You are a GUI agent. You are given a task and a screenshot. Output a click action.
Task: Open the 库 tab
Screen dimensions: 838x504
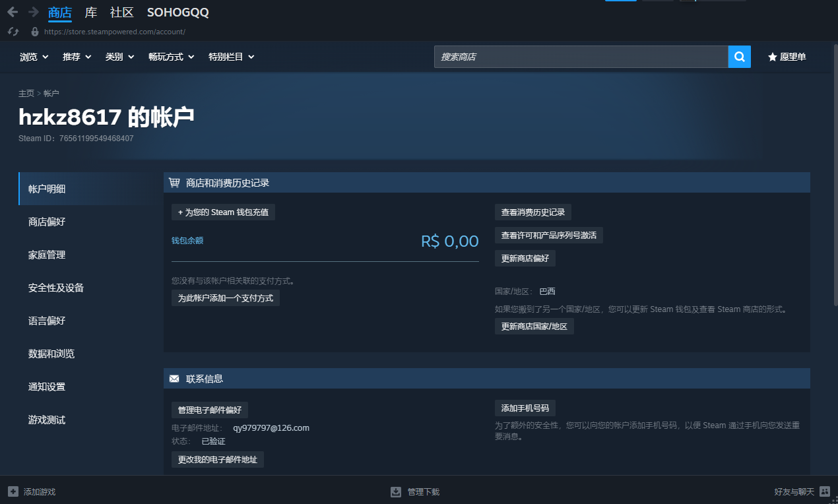click(x=91, y=12)
